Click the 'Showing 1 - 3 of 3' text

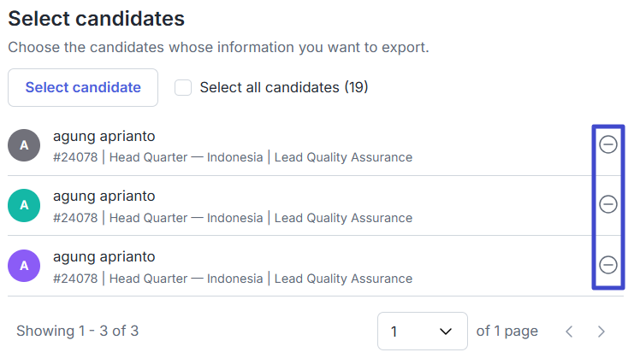77,331
